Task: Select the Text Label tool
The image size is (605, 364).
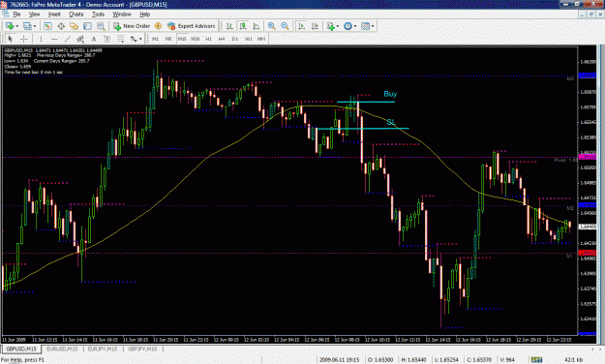Action: tap(106, 39)
